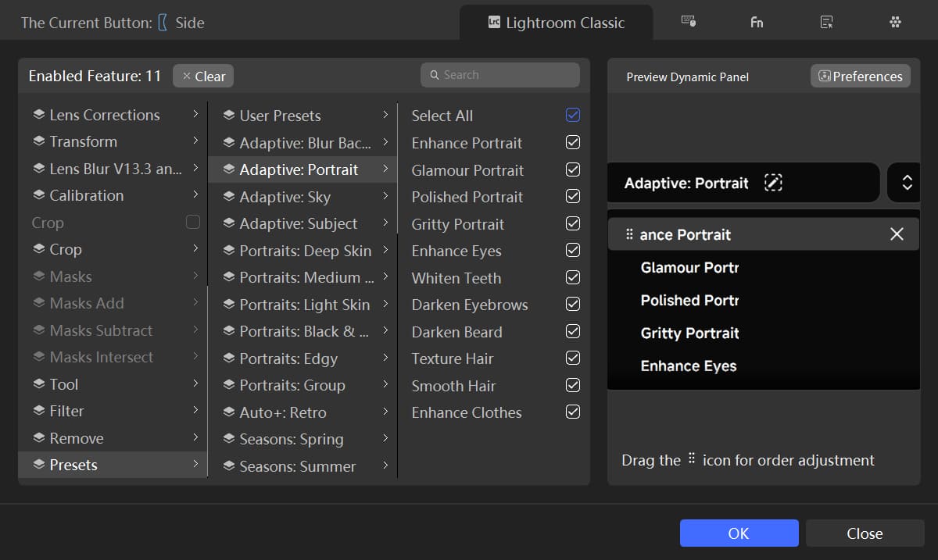Expand the Adaptive: Blur Background arrow
Viewport: 938px width, 560px height.
click(385, 143)
